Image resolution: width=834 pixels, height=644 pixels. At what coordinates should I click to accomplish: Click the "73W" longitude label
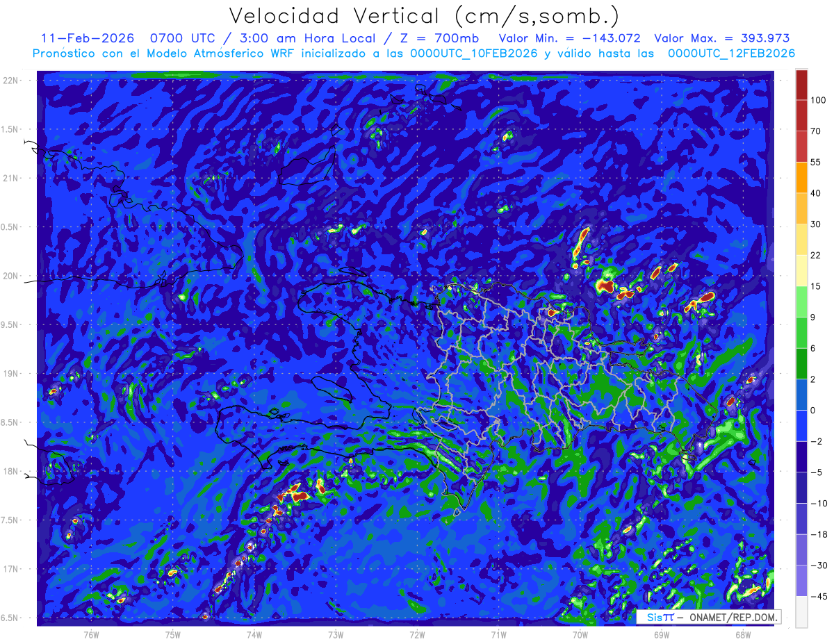pyautogui.click(x=336, y=634)
